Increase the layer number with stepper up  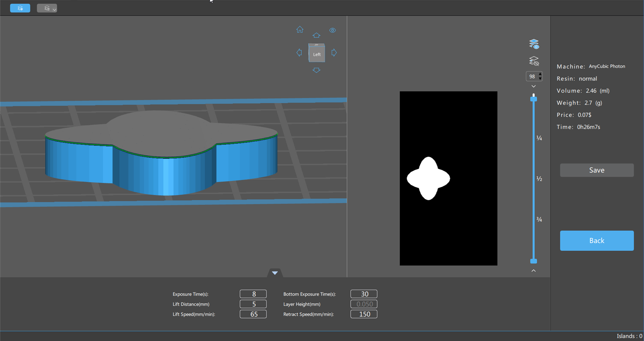[x=540, y=74]
